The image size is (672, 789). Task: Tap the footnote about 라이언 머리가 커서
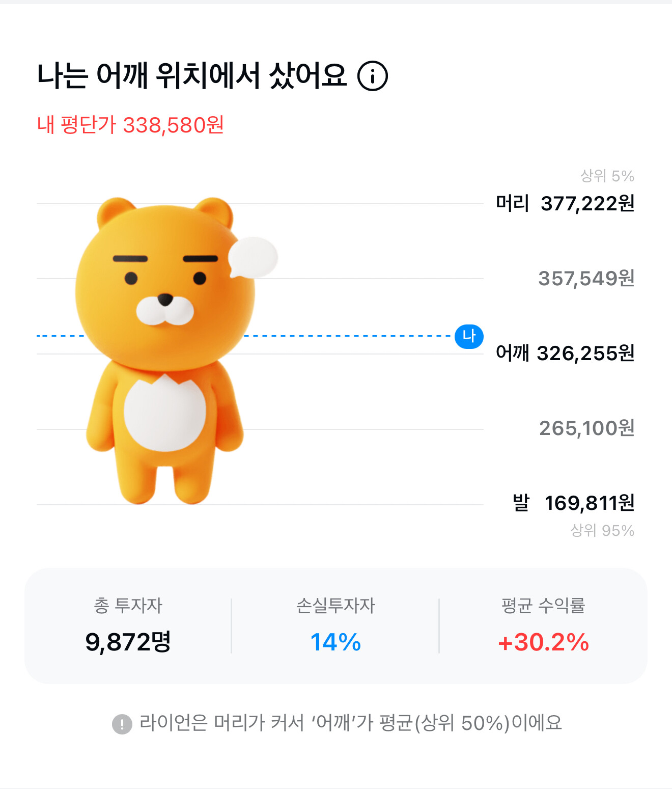(x=350, y=723)
